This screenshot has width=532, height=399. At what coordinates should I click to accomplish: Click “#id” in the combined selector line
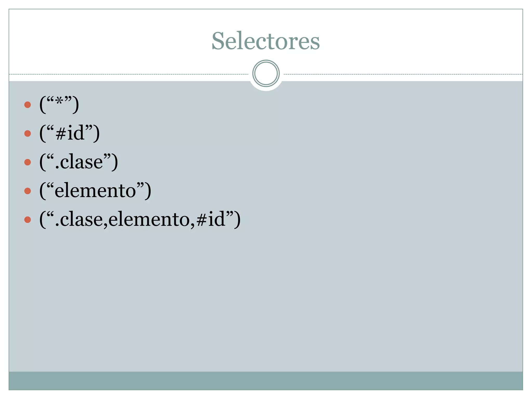tap(210, 219)
